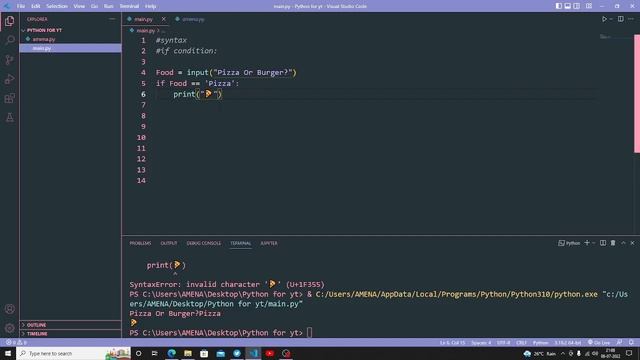This screenshot has height=360, width=640.
Task: Open the Accounts menu icon
Action: pos(9,309)
